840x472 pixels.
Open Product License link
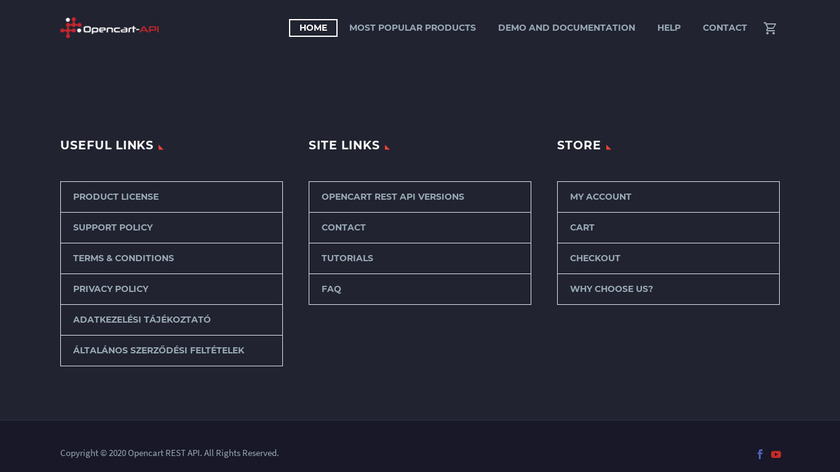pos(116,197)
